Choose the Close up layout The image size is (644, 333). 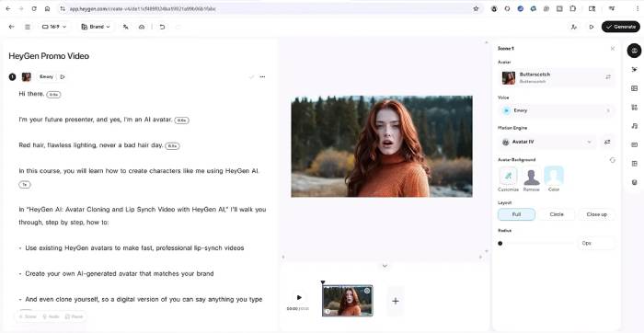click(596, 214)
